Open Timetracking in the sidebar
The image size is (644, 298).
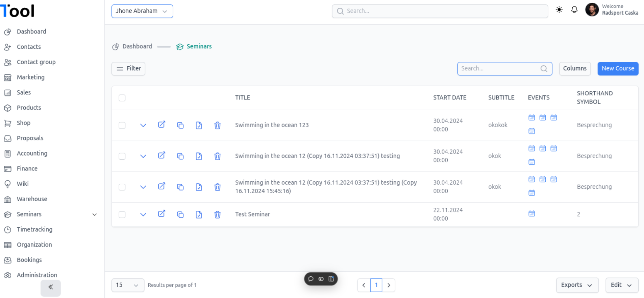(34, 229)
